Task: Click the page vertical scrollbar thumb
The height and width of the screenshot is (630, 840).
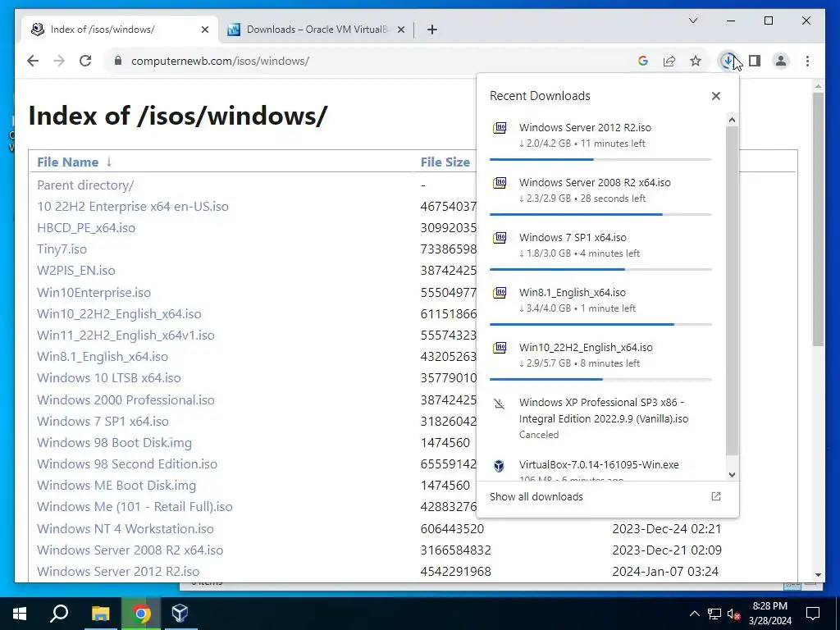Action: pyautogui.click(x=818, y=219)
